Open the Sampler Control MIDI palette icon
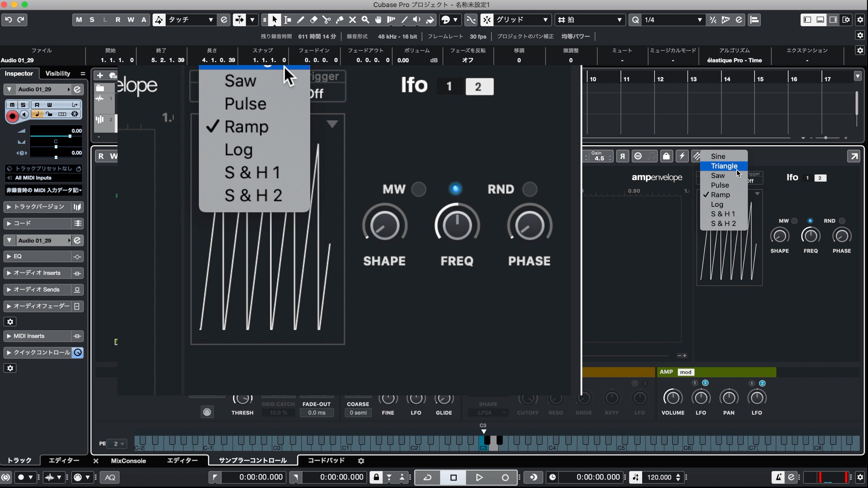The image size is (868, 488). [x=207, y=412]
